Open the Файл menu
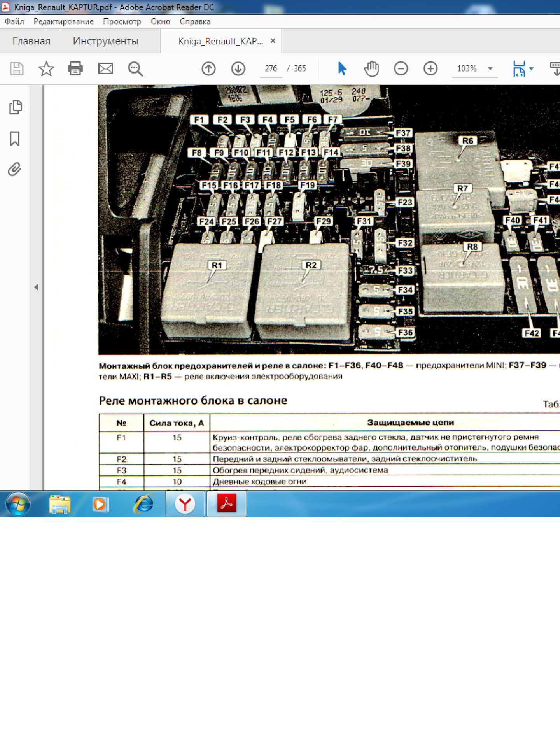560x747 pixels. [14, 21]
